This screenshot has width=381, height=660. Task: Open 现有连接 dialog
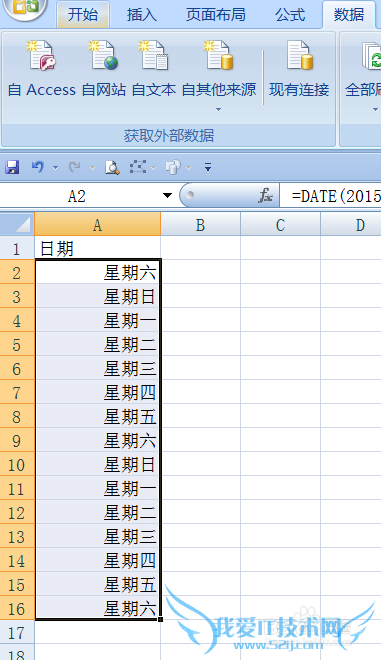299,70
